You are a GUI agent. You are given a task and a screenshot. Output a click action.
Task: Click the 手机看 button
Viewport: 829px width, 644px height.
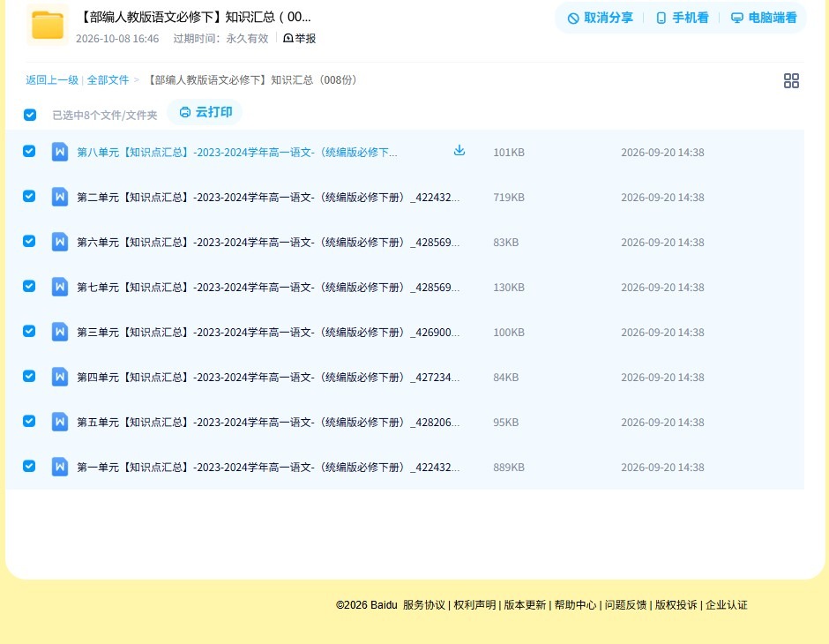682,18
